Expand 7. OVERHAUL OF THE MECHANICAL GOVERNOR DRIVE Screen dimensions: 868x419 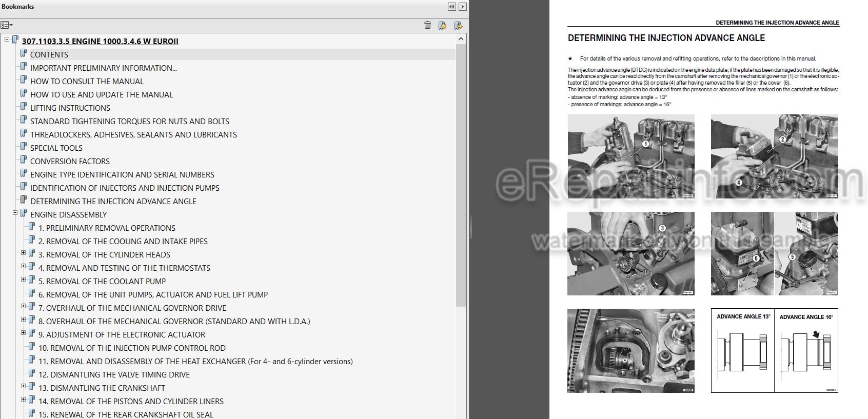(x=24, y=306)
